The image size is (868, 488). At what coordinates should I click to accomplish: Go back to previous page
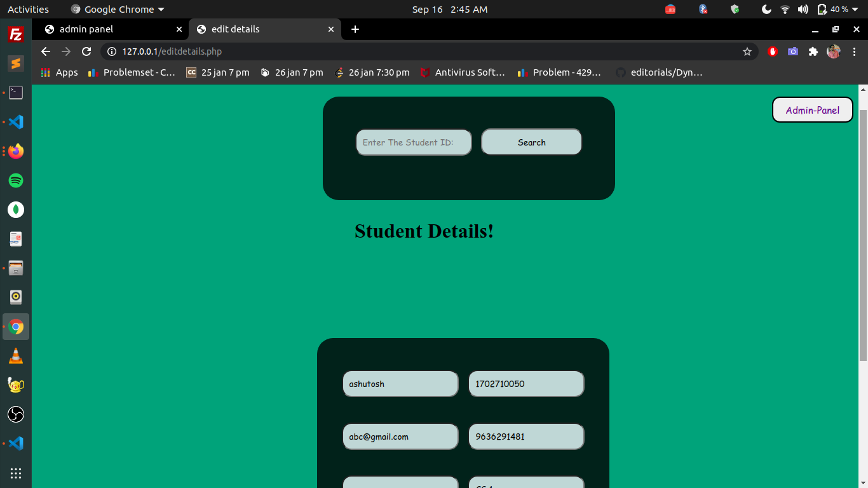pos(45,51)
